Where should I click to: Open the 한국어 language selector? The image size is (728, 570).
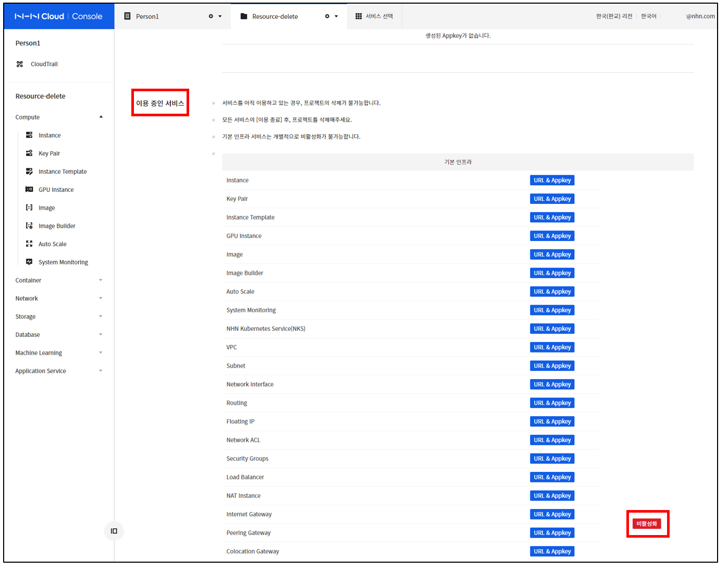point(648,16)
